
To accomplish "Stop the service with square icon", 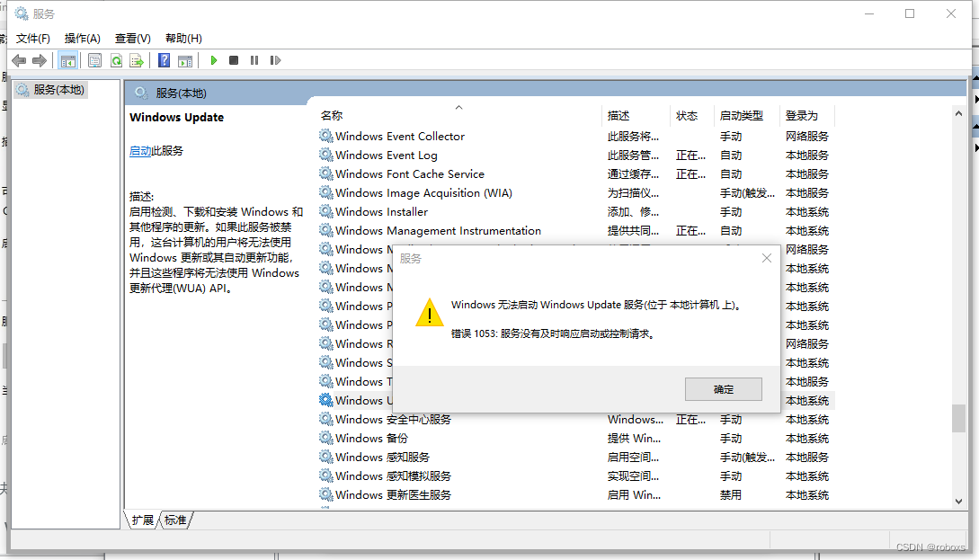I will [x=234, y=60].
